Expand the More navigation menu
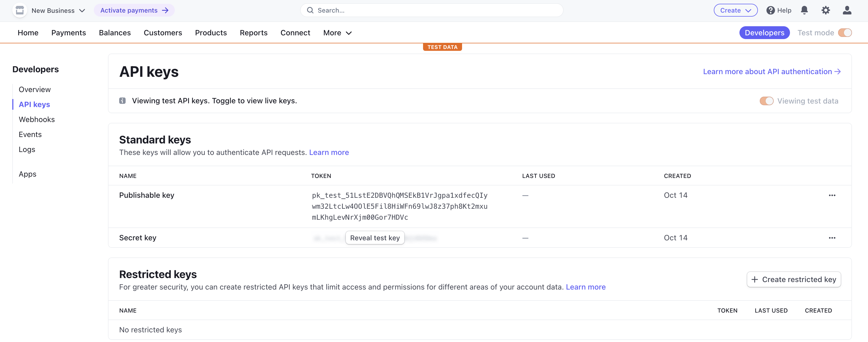The width and height of the screenshot is (868, 342). 337,33
